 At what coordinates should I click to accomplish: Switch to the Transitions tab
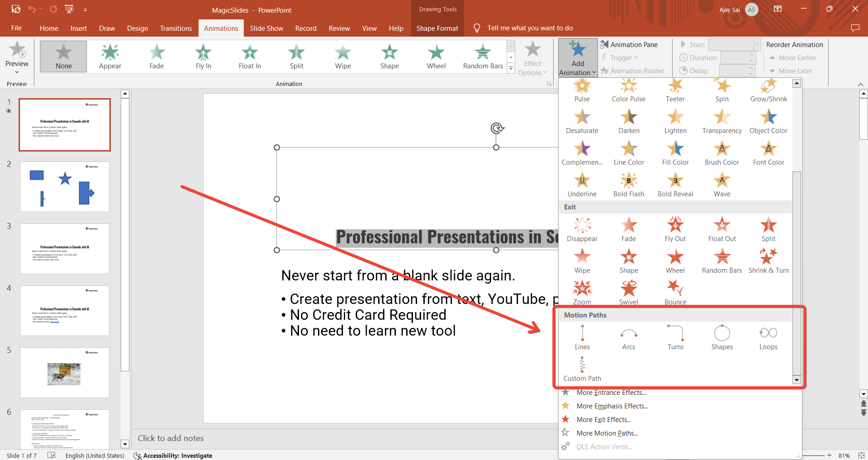tap(175, 28)
